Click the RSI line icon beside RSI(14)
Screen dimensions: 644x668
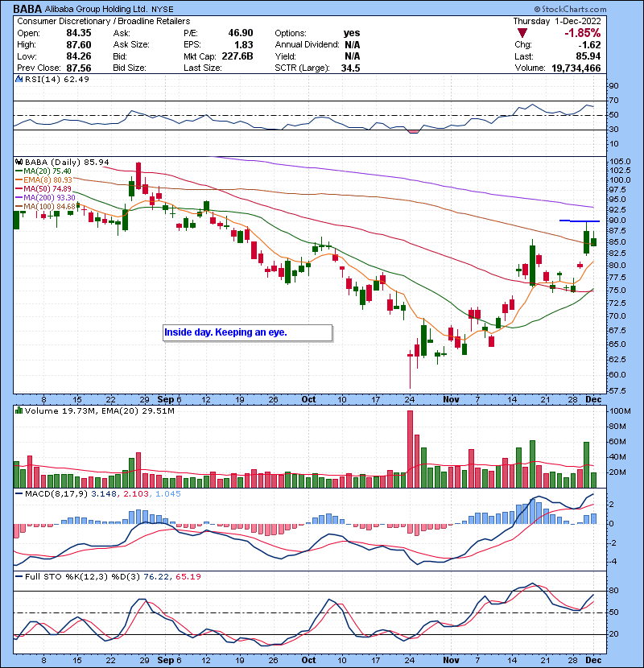[19, 79]
